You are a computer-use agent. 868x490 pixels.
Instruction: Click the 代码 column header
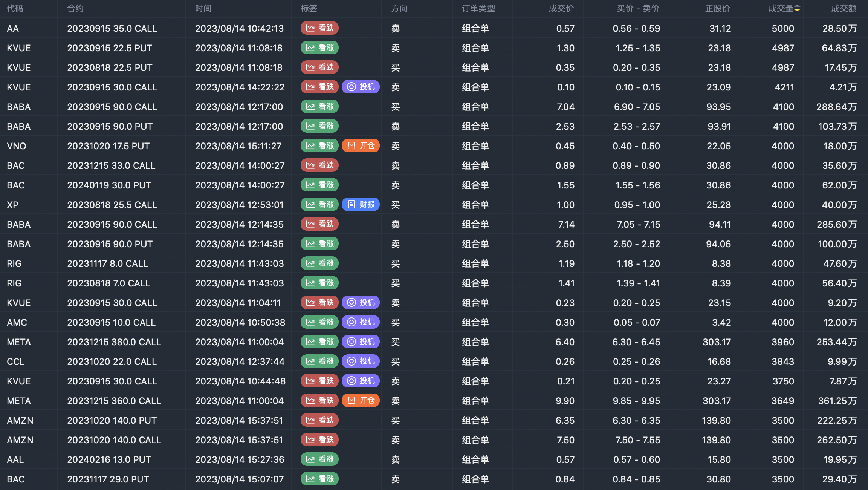pyautogui.click(x=15, y=9)
